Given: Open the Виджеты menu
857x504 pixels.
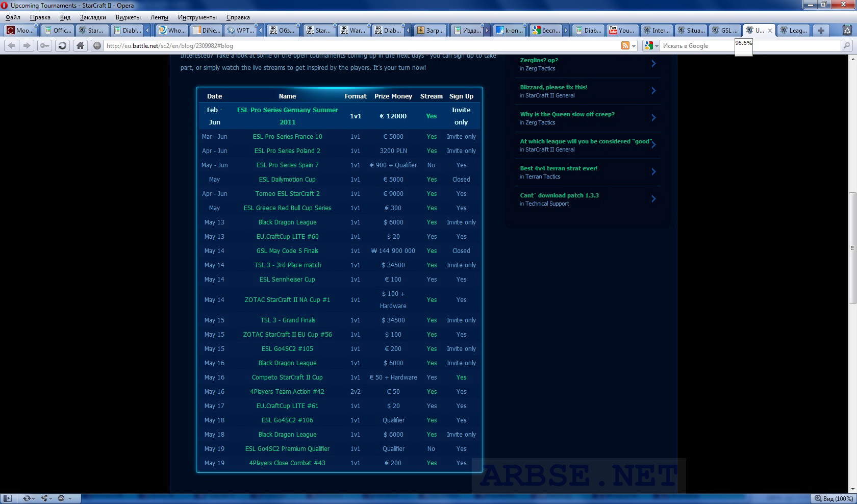Looking at the screenshot, I should (x=128, y=17).
